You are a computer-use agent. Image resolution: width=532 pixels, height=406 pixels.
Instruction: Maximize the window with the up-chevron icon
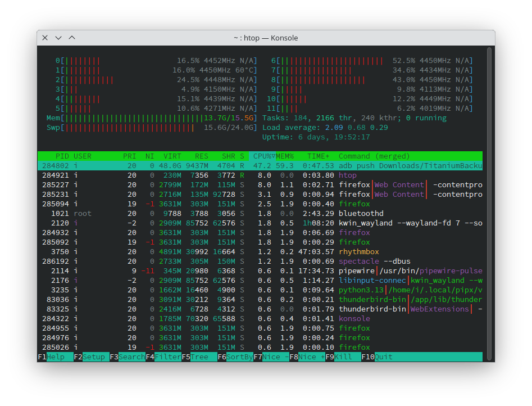pyautogui.click(x=71, y=38)
